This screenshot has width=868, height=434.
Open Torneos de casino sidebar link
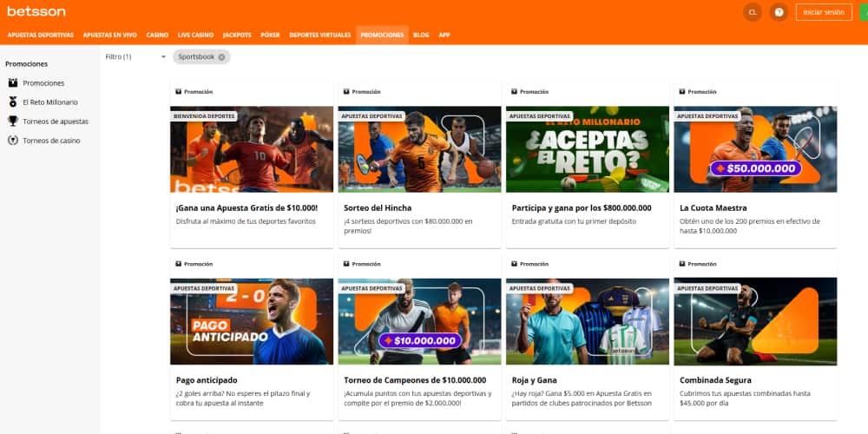[x=51, y=141]
